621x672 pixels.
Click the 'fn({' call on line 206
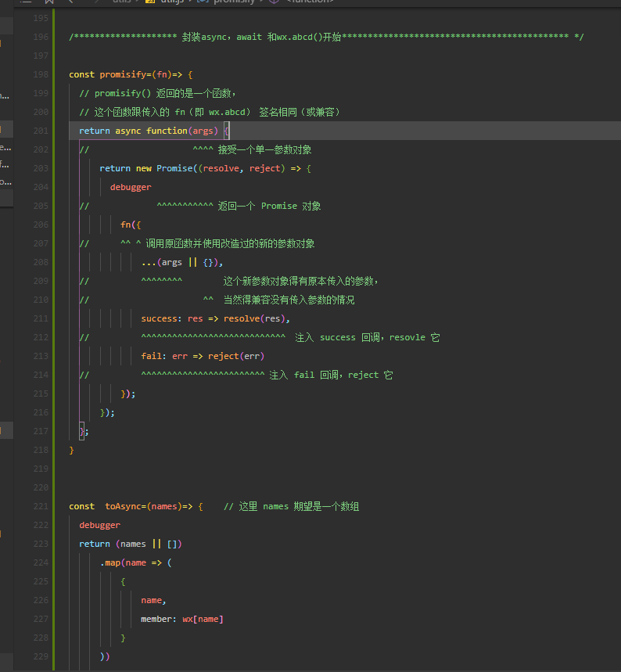(131, 225)
